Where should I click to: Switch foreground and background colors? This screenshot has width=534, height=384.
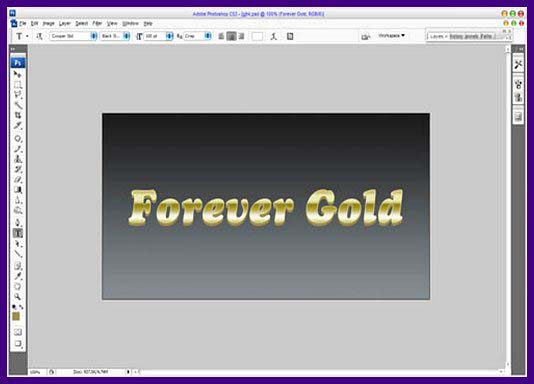[x=21, y=307]
